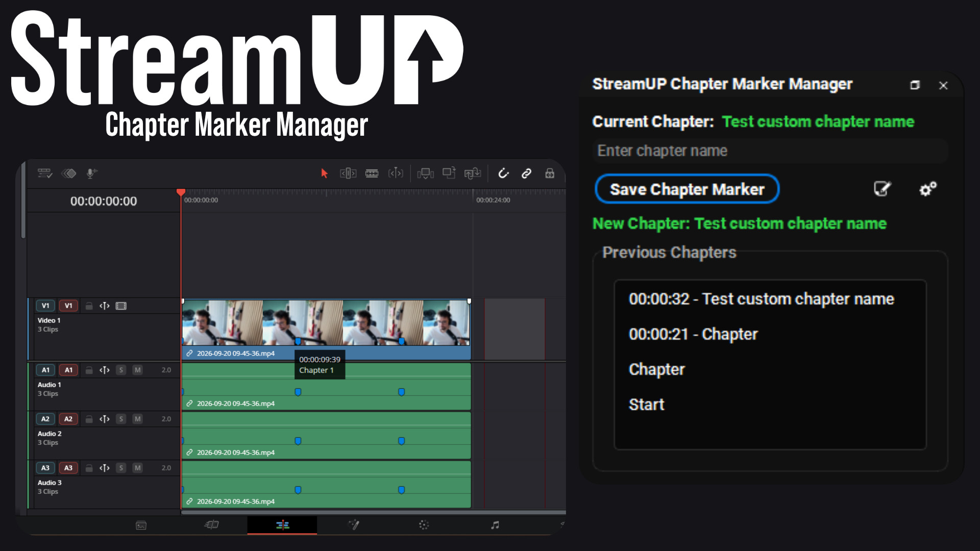Toggle lock on the Audio 3 track
This screenshot has width=980, height=551.
pos(89,468)
